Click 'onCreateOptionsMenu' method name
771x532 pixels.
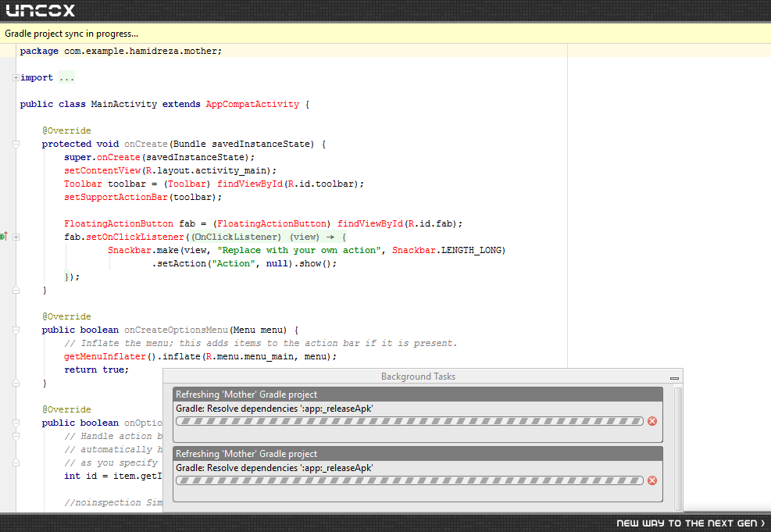(176, 330)
